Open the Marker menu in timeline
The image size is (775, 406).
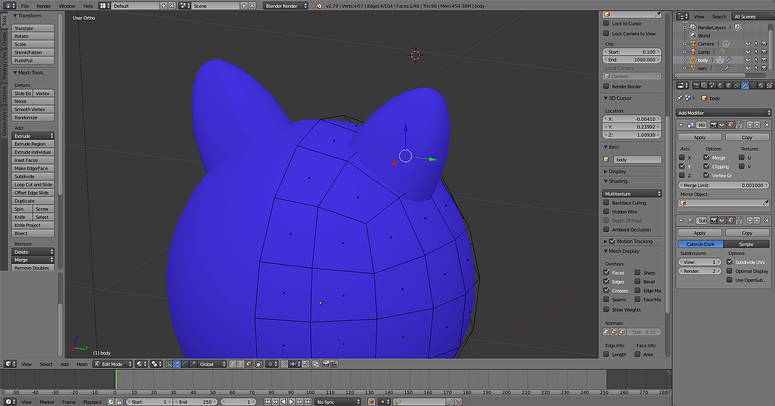(x=47, y=402)
